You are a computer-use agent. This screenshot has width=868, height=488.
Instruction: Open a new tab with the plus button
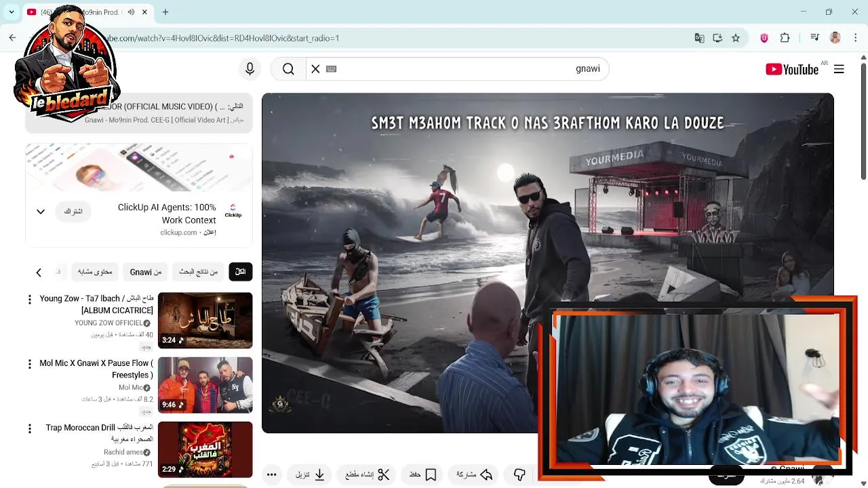coord(165,12)
